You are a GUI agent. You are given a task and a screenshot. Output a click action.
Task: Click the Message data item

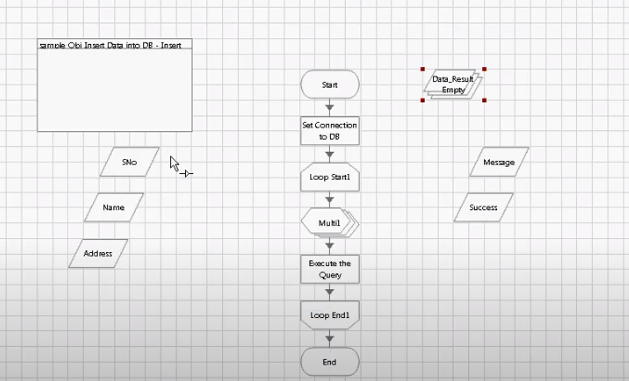(x=499, y=162)
